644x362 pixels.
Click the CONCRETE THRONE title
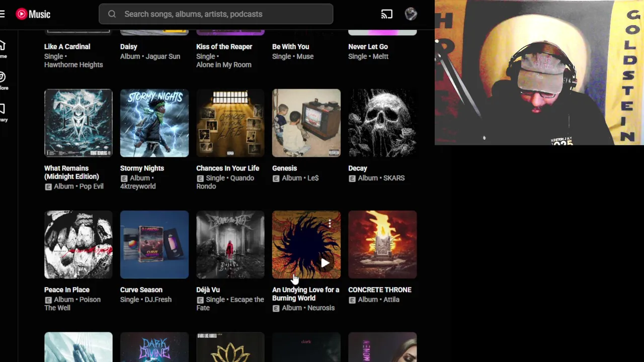[380, 290]
